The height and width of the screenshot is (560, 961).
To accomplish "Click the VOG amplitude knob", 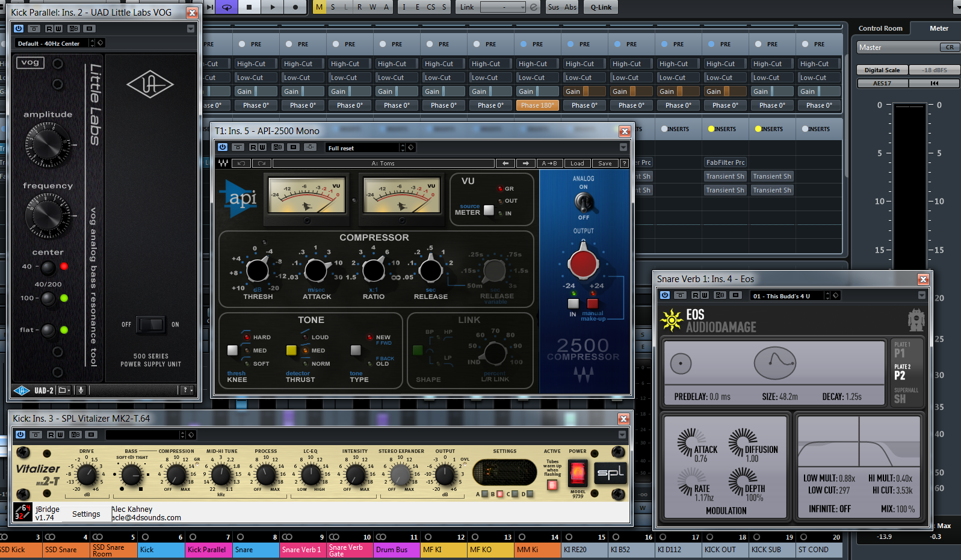I will click(x=48, y=145).
